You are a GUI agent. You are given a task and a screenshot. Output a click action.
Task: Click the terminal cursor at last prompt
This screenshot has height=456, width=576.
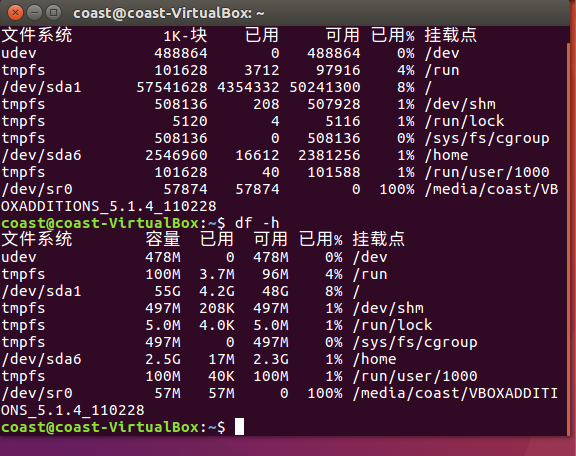pos(240,426)
